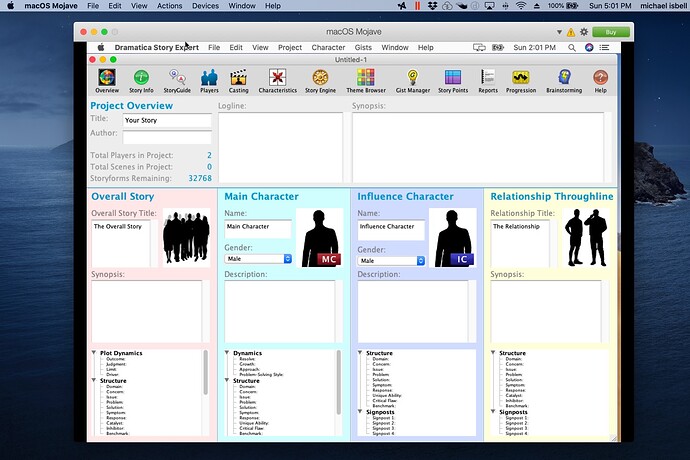This screenshot has width=690, height=460.
Task: Open the Gists menu
Action: 363,48
